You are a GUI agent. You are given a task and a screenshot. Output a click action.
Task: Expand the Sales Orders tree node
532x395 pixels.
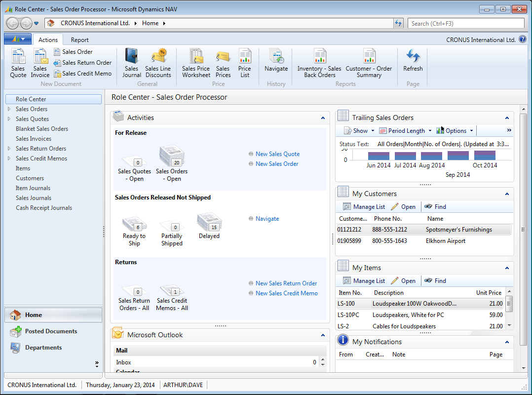[x=9, y=109]
